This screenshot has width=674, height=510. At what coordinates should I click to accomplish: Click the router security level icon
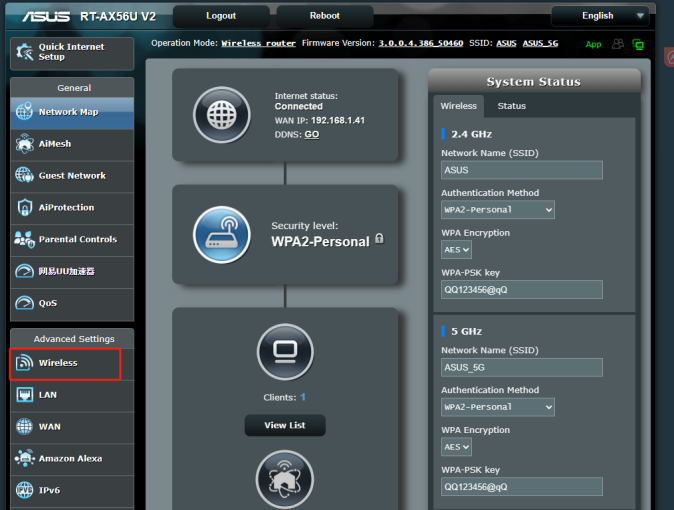(222, 234)
